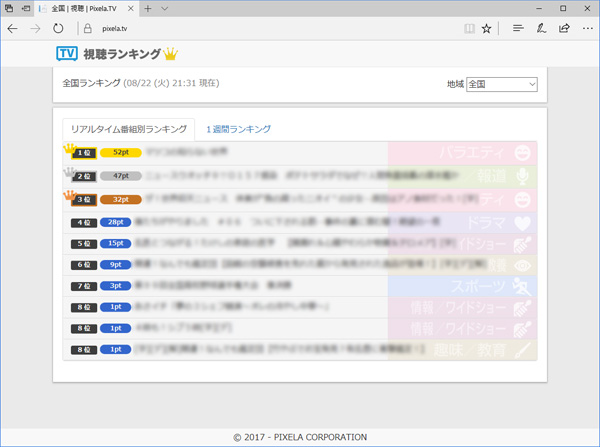
Task: Open a new browser tab
Action: point(148,8)
